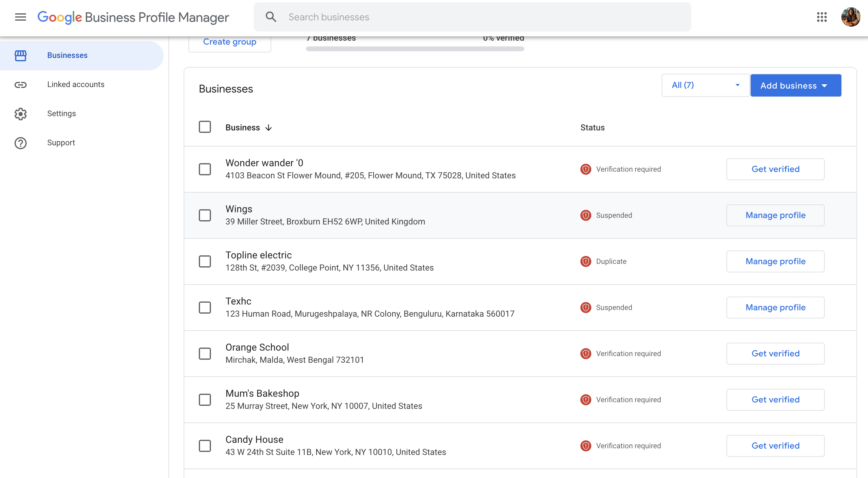Click the red shield icon for Mum's Bakeshop
Screen dimensions: 868x478
586,400
